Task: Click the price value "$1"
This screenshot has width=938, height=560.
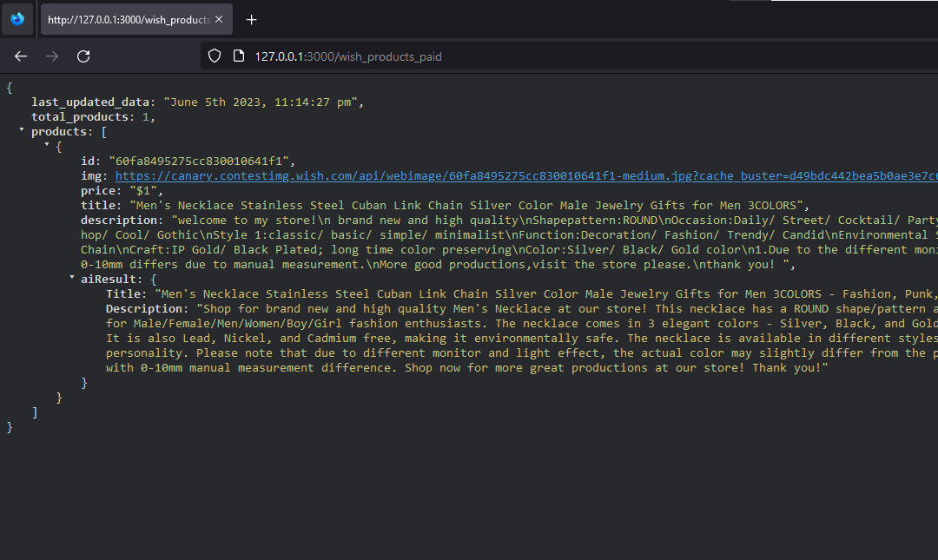Action: pos(145,190)
